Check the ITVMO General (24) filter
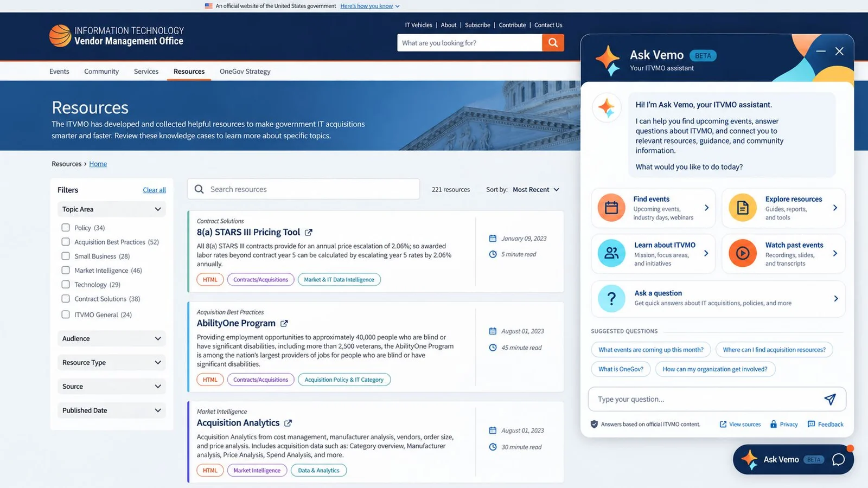The image size is (868, 488). 66,314
